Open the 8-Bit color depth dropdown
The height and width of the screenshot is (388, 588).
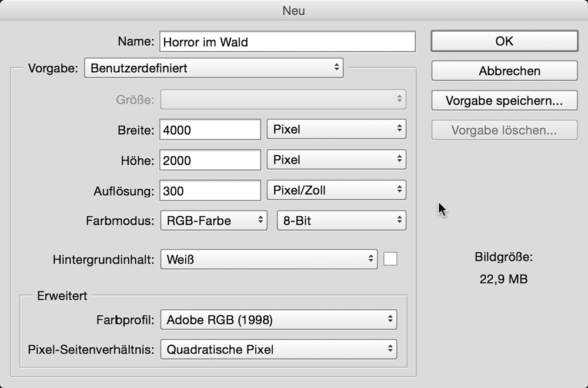[x=341, y=221]
